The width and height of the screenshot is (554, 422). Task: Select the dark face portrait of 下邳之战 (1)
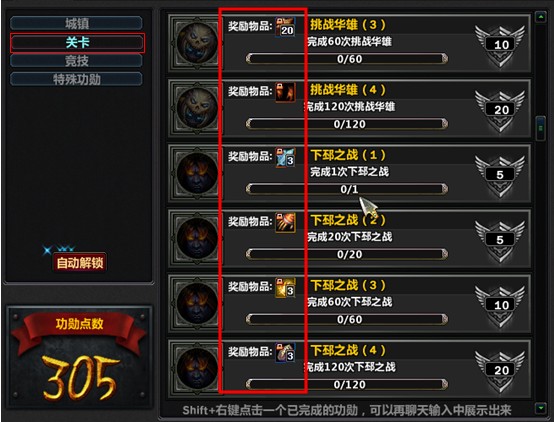point(197,173)
